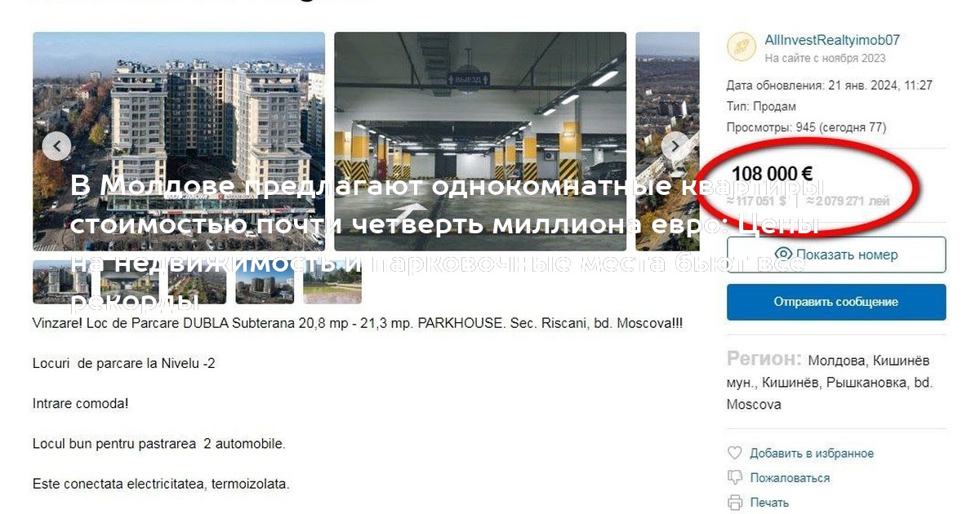The width and height of the screenshot is (980, 514).
Task: Open the AllInvestRealtyimob07 seller profile link
Action: [832, 40]
